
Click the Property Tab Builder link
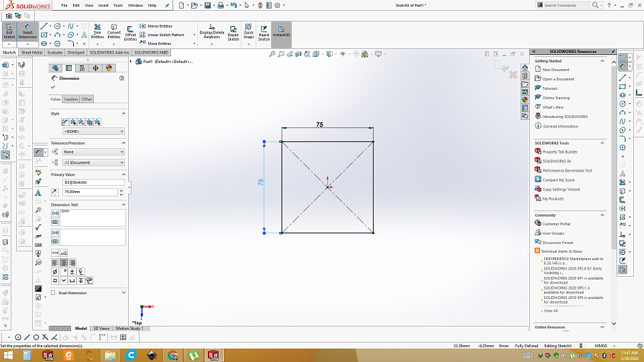click(559, 152)
